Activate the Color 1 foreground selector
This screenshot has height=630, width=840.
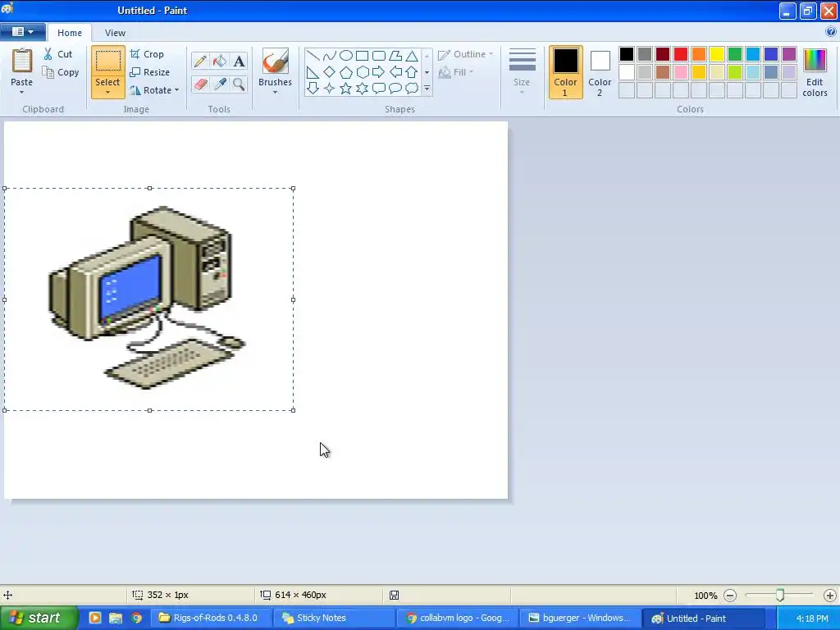(x=566, y=72)
